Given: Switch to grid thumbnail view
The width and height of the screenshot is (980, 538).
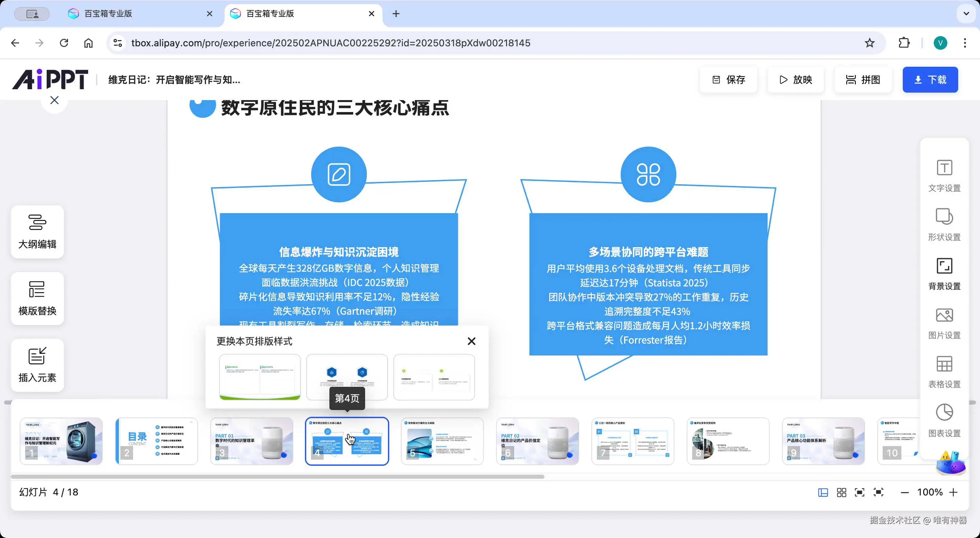Looking at the screenshot, I should [x=842, y=492].
